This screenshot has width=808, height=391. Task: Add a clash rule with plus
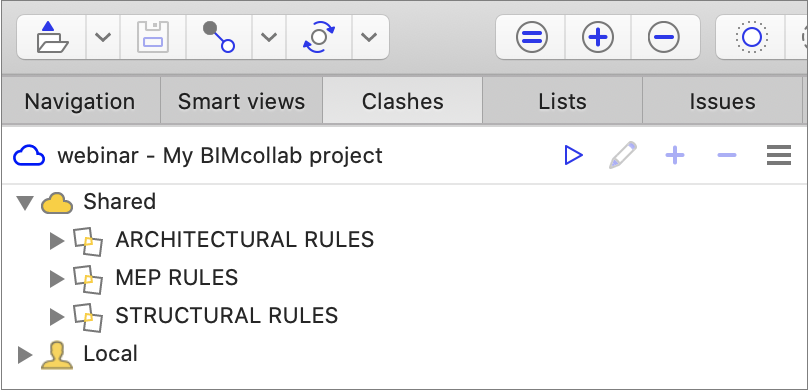(675, 155)
